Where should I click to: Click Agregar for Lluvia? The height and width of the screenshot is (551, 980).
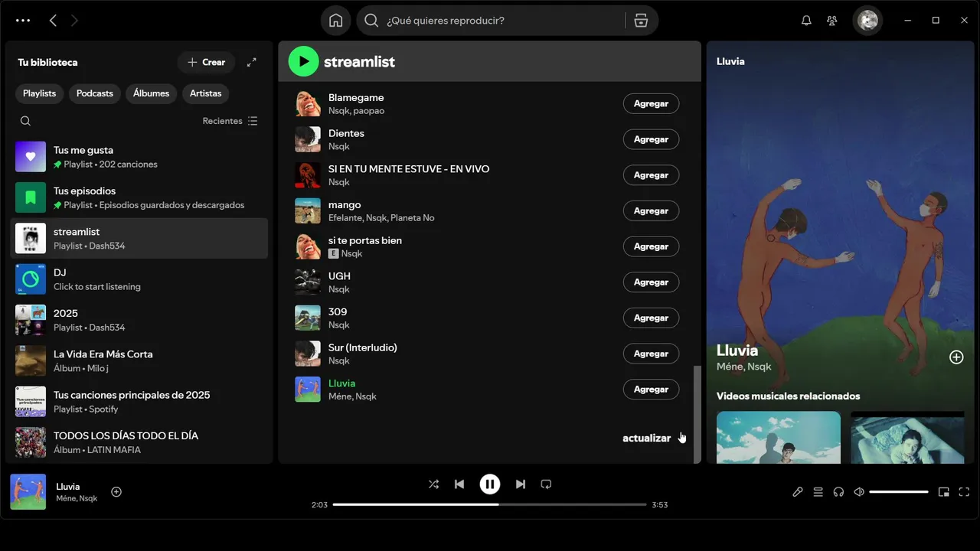click(x=651, y=390)
